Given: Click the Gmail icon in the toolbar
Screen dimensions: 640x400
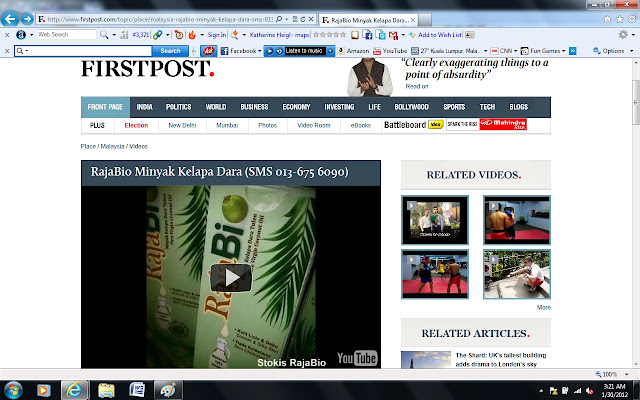Looking at the screenshot, I should click(393, 35).
